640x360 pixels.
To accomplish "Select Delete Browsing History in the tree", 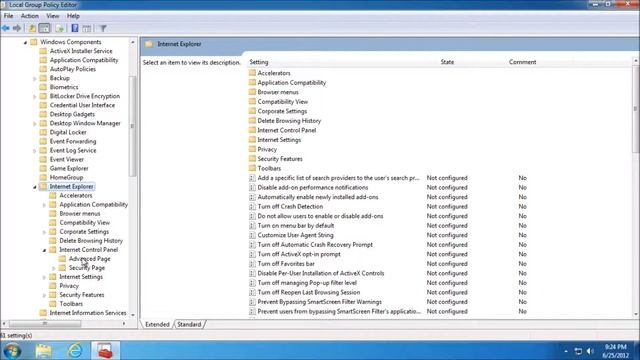I will (x=91, y=240).
